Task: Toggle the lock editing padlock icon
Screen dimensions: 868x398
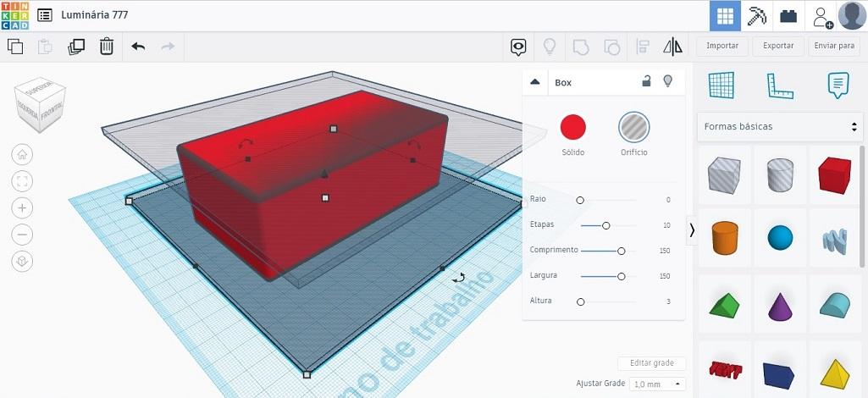Action: 646,82
